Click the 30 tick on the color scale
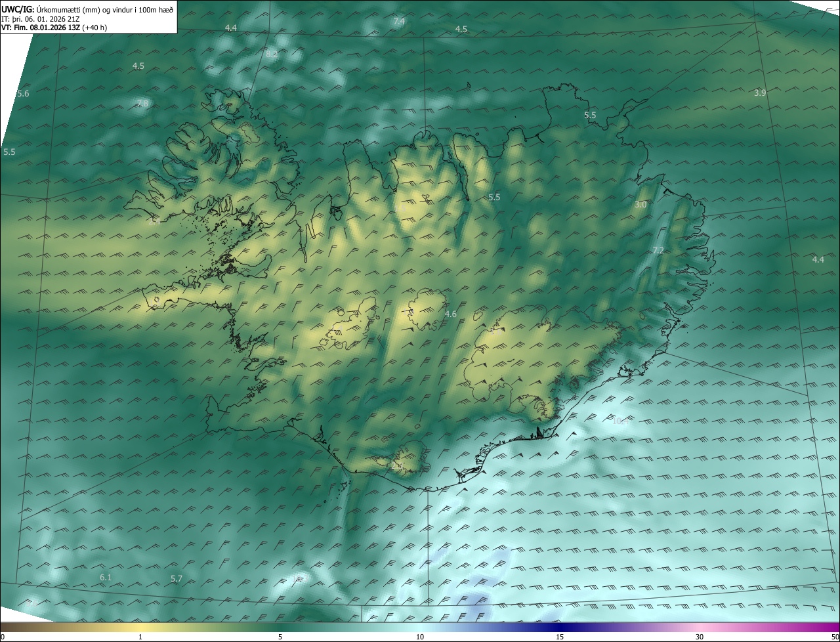The image size is (840, 642). point(700,637)
